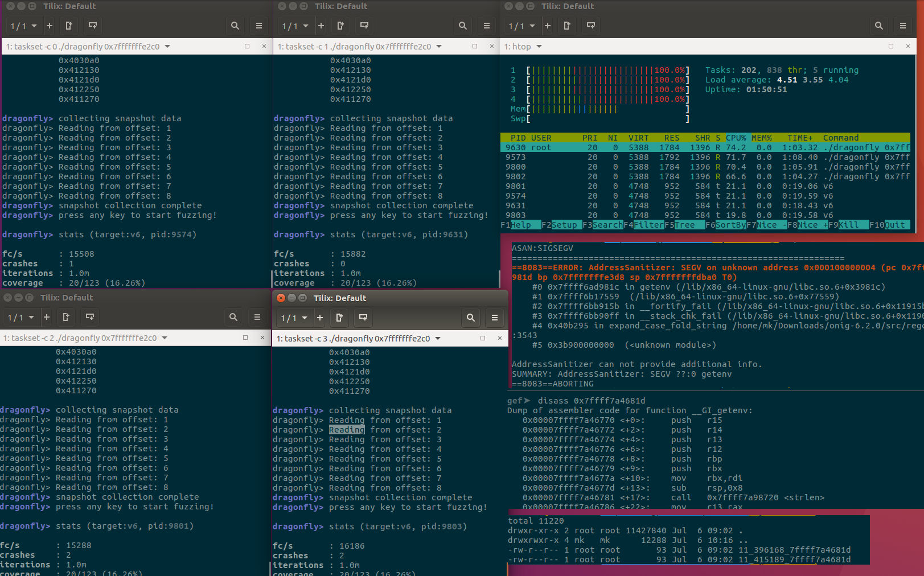The width and height of the screenshot is (924, 576).
Task: Open session switcher 1/1 in htop window
Action: pyautogui.click(x=521, y=26)
